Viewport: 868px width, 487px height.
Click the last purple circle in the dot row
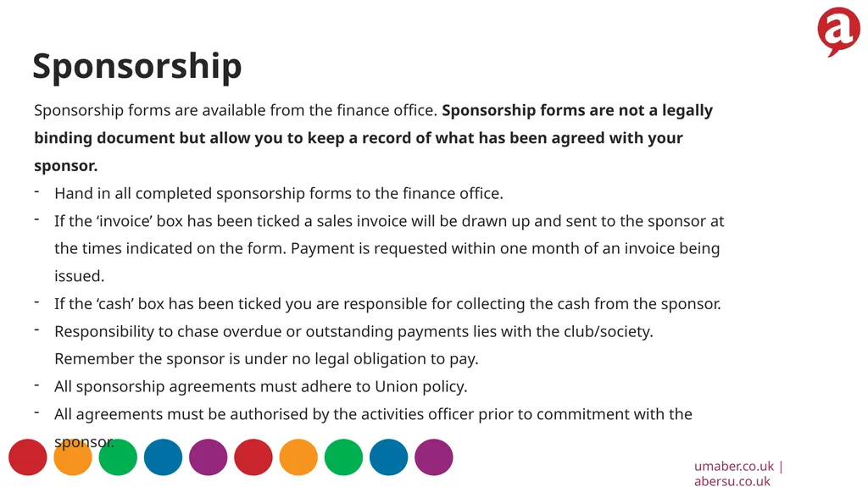click(434, 457)
